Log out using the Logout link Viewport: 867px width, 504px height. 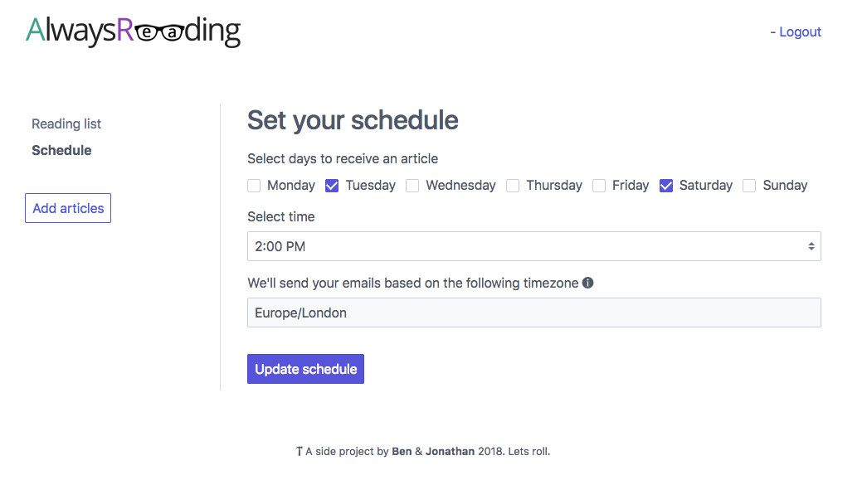800,31
